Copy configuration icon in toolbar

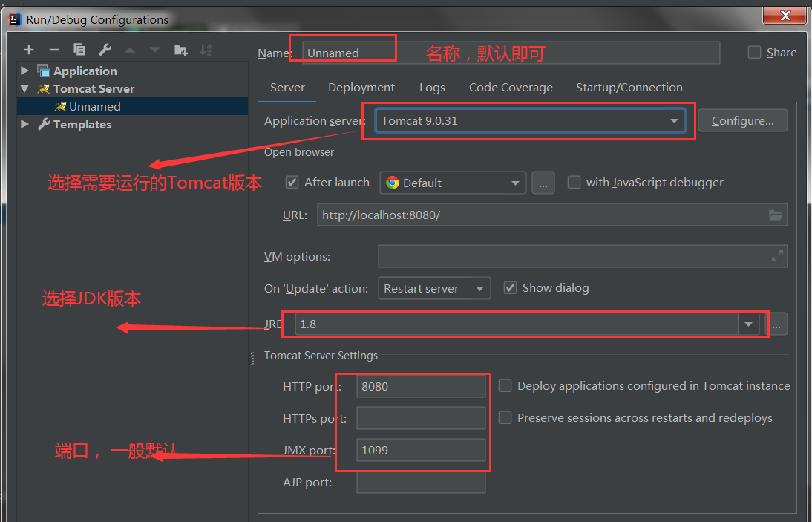pos(79,49)
